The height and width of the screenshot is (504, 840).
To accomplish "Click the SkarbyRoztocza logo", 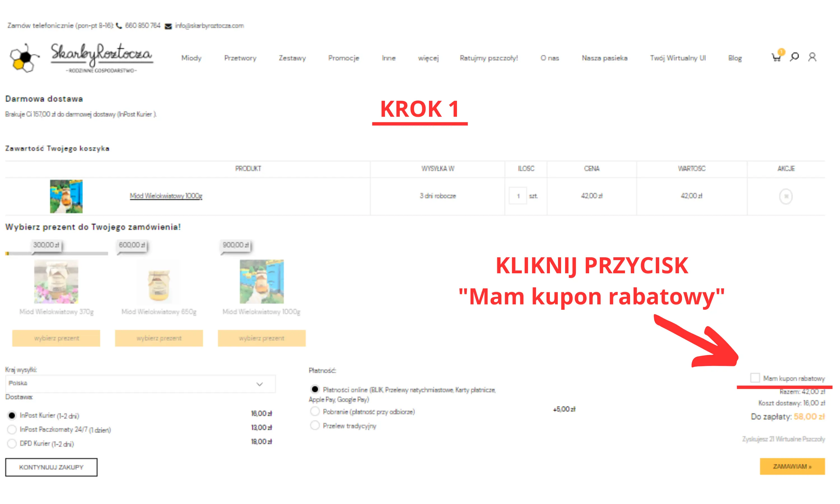I will point(81,58).
